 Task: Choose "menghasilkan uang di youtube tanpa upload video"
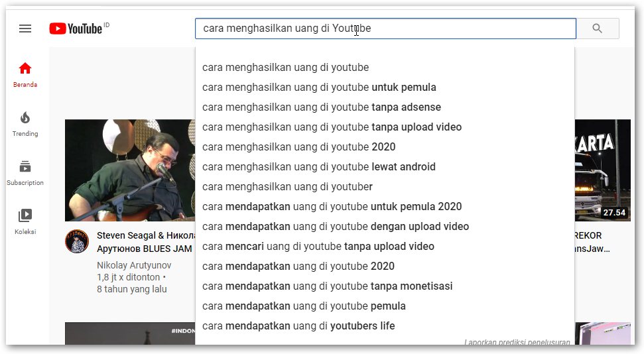point(385,127)
